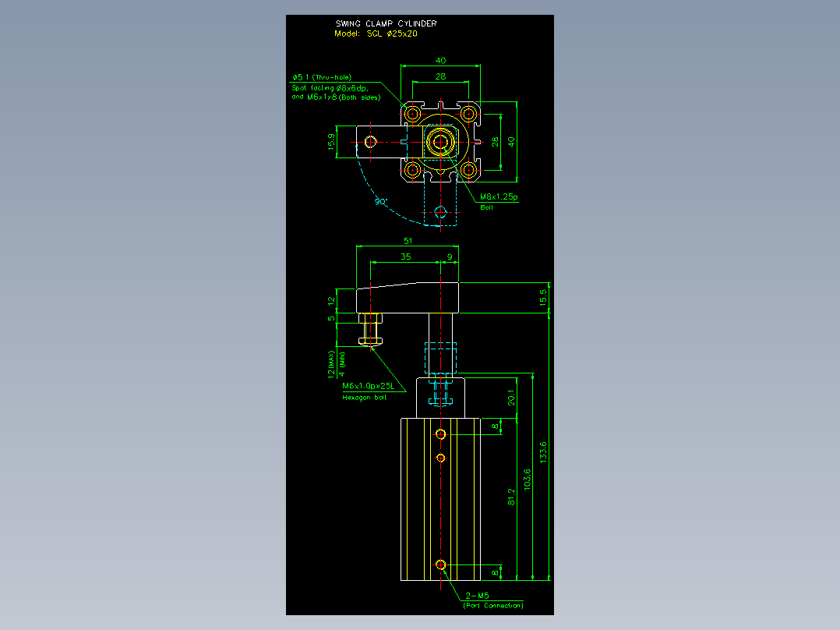
Task: Select the 15.9 arm width dimension
Action: tap(331, 142)
